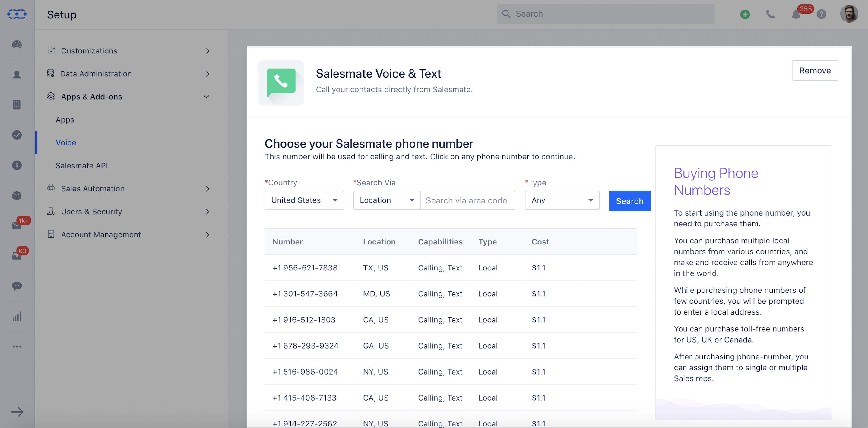Choose phone number +1 516-986-0024
The width and height of the screenshot is (868, 428).
coord(305,372)
